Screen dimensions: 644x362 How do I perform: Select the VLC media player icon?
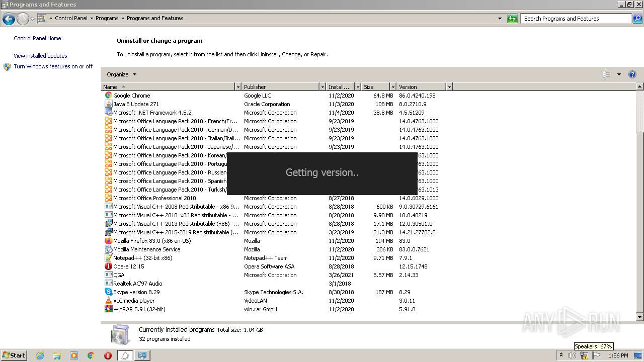108,301
